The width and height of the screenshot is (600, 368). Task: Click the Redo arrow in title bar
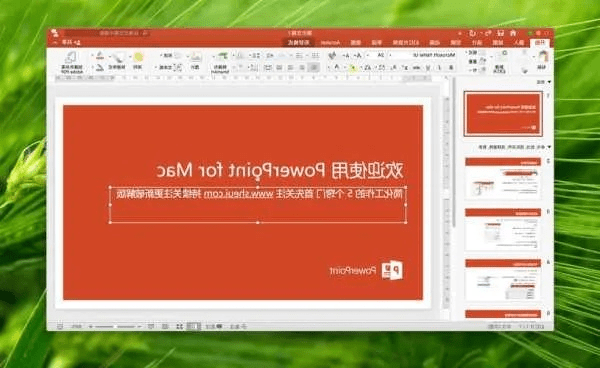point(472,33)
